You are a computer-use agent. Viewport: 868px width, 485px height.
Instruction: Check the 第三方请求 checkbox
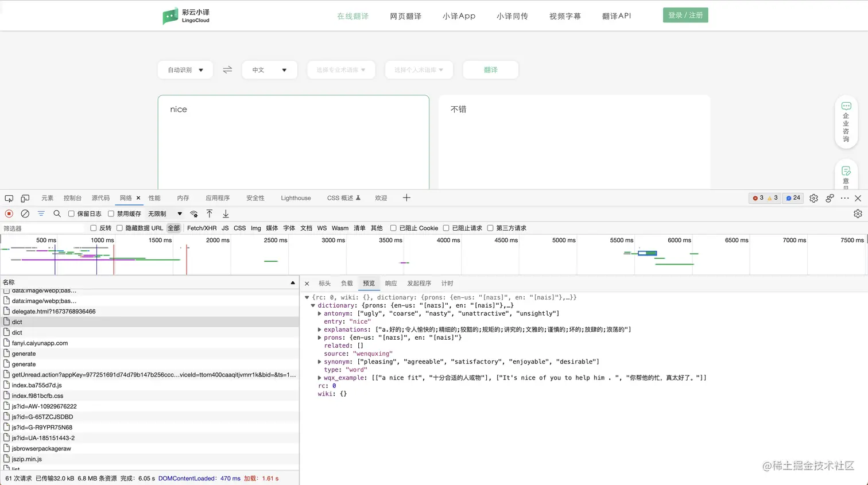coord(490,228)
